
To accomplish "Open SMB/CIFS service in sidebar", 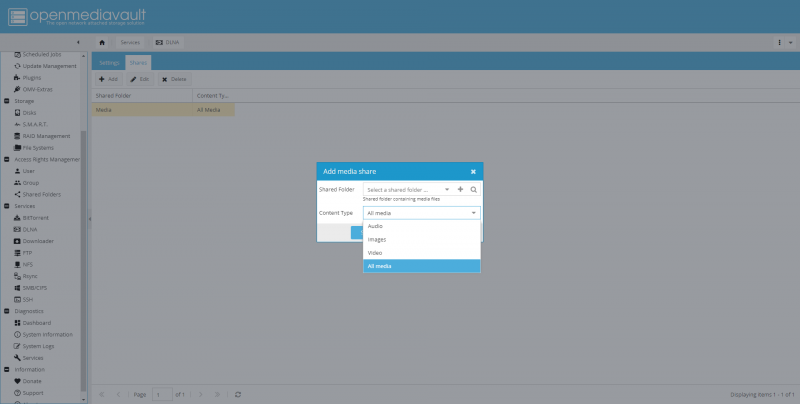I will [x=31, y=288].
